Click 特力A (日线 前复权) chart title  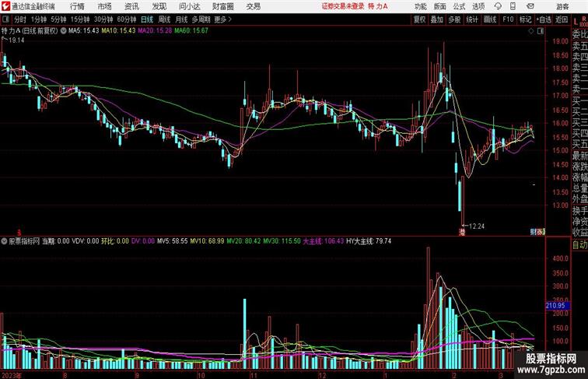pos(30,31)
